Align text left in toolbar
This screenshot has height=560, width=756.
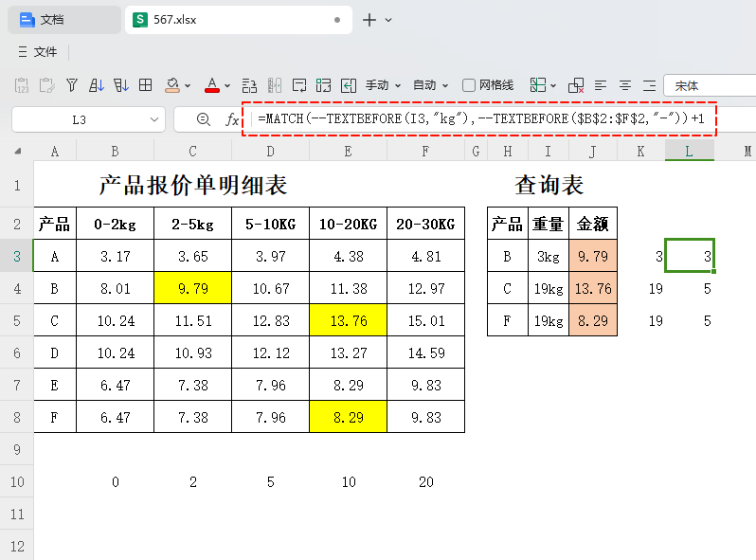point(601,85)
